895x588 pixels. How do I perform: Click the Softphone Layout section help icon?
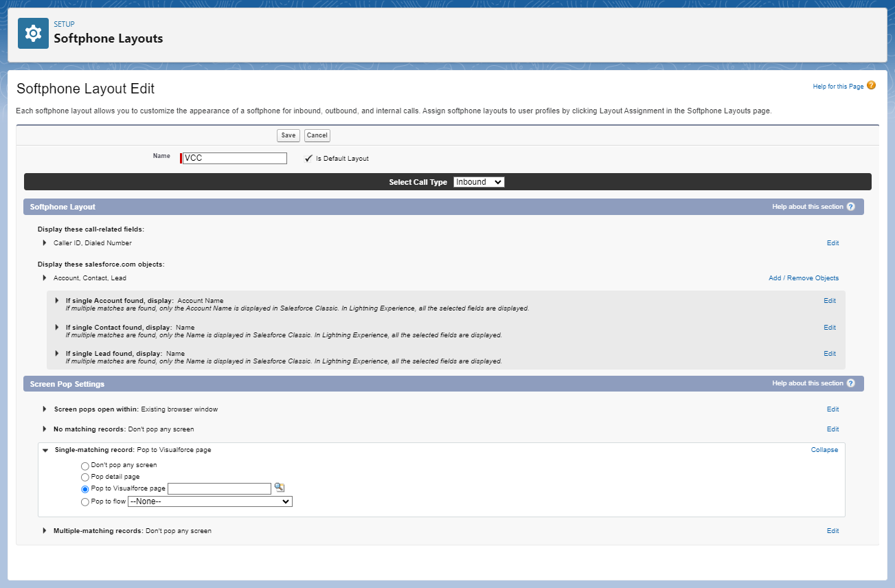coord(851,207)
